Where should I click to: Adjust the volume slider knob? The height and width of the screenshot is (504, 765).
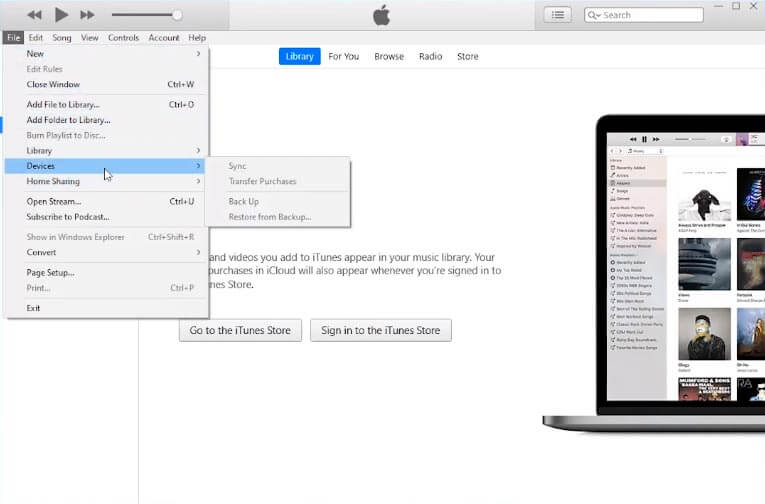(x=177, y=15)
